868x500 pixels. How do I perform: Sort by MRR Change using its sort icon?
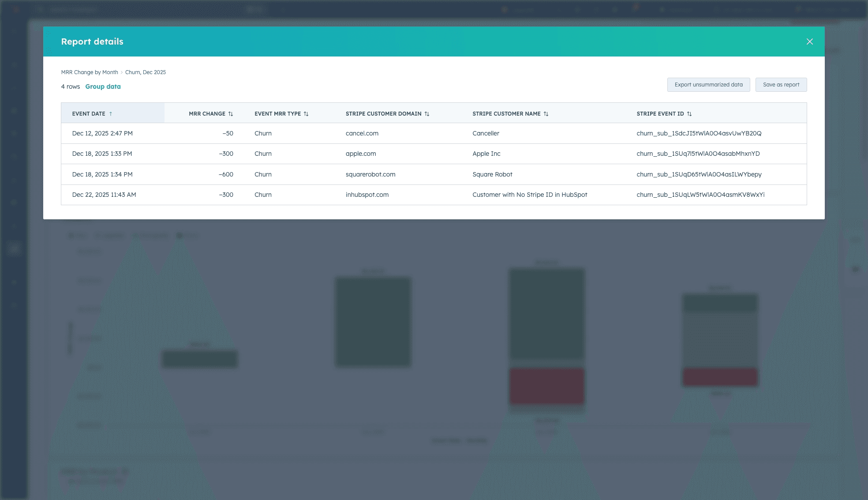(231, 114)
